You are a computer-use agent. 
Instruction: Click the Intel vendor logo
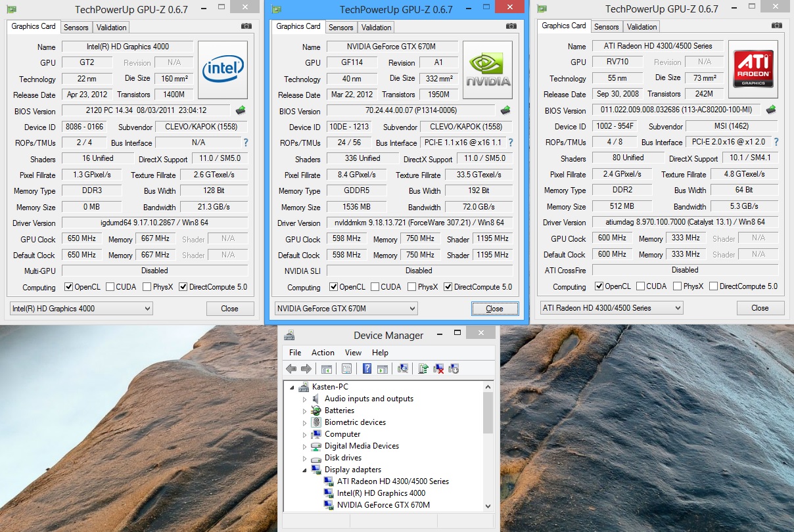(x=223, y=70)
